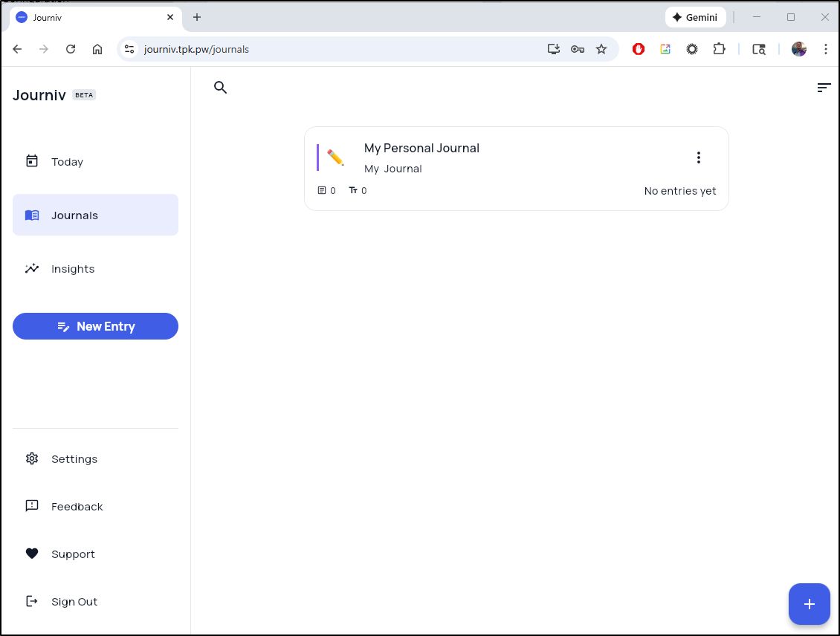The image size is (840, 636).
Task: Click the floating plus add journal button
Action: [x=809, y=604]
